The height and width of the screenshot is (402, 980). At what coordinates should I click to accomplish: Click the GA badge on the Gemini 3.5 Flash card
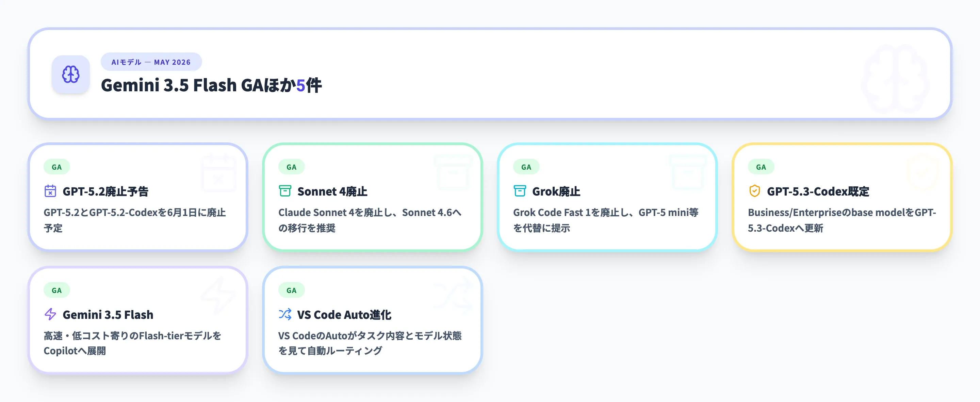pyautogui.click(x=57, y=290)
